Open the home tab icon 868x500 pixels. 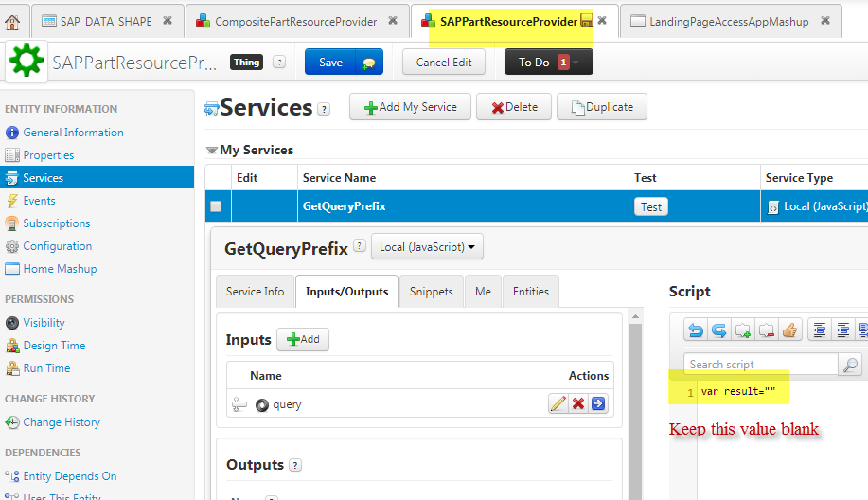(x=12, y=22)
